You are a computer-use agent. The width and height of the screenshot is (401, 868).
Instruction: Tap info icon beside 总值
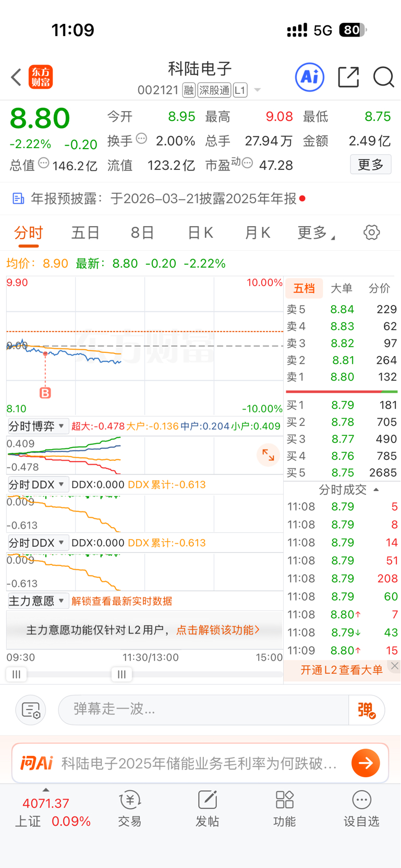[x=44, y=163]
